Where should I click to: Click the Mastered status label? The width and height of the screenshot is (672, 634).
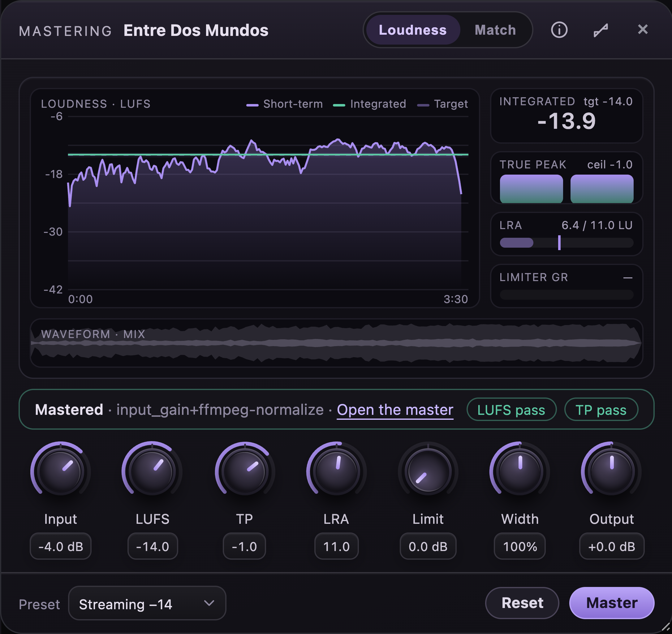coord(69,410)
